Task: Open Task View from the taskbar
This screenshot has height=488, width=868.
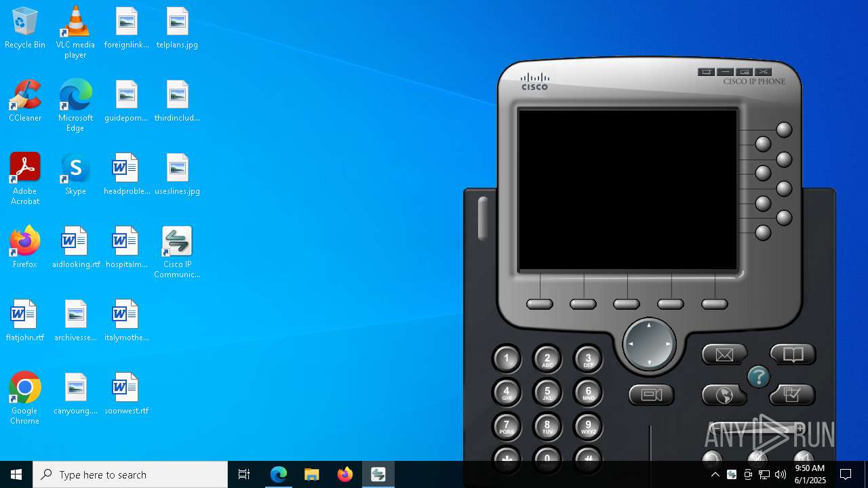Action: (x=244, y=474)
